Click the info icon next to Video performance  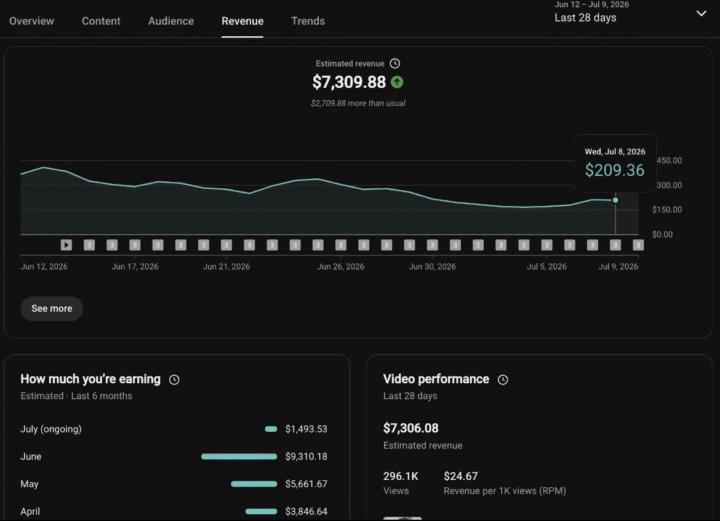point(503,380)
